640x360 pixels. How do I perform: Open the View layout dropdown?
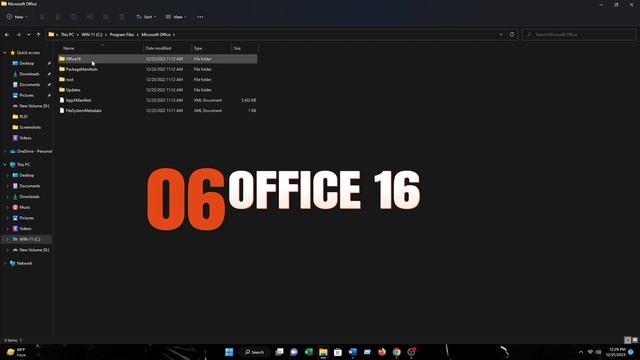(176, 17)
